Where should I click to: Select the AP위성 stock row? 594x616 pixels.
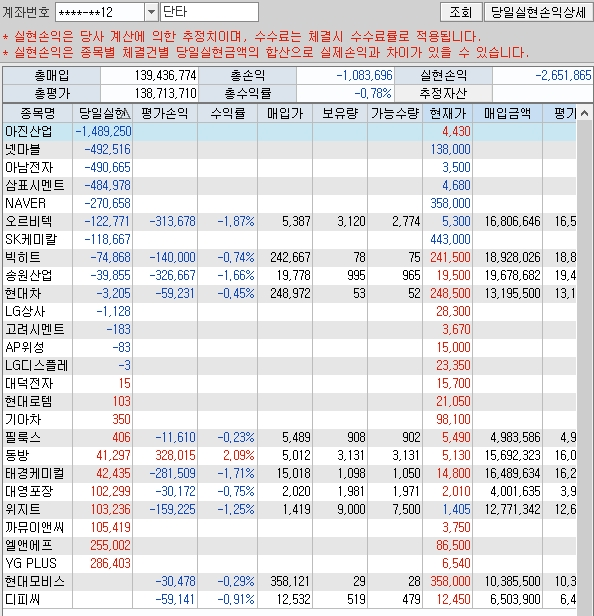290,348
